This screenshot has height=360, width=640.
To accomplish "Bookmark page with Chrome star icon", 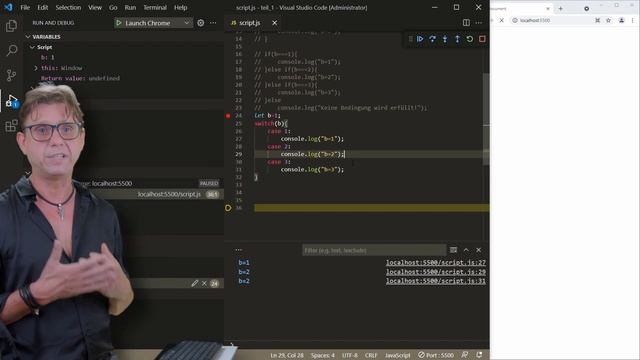I will pos(609,20).
